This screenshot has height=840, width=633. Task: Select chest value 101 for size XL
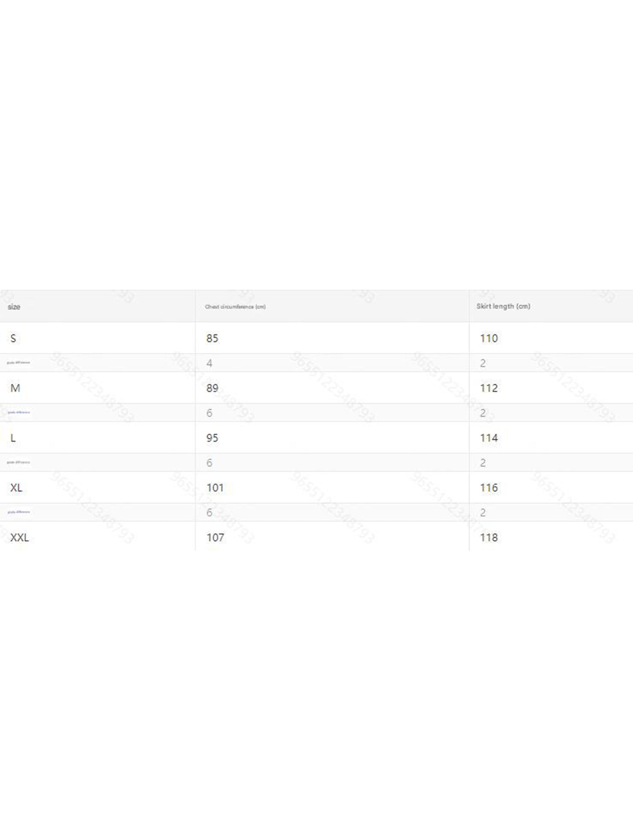(215, 488)
